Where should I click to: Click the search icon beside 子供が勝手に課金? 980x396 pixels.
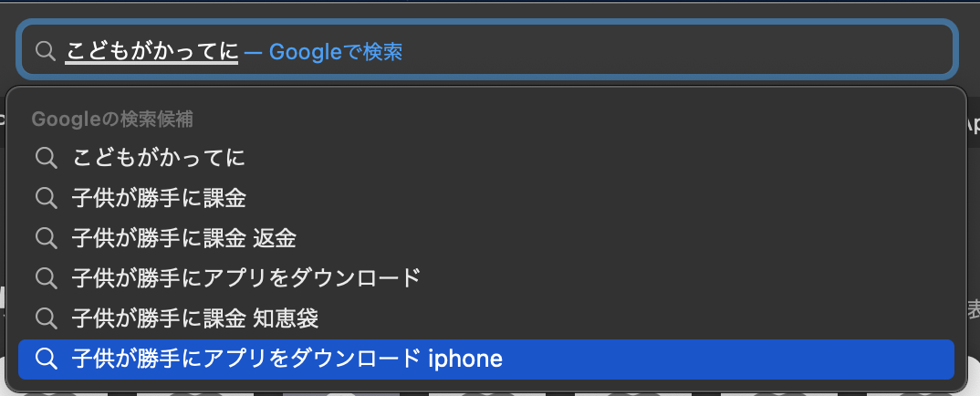pos(46,198)
